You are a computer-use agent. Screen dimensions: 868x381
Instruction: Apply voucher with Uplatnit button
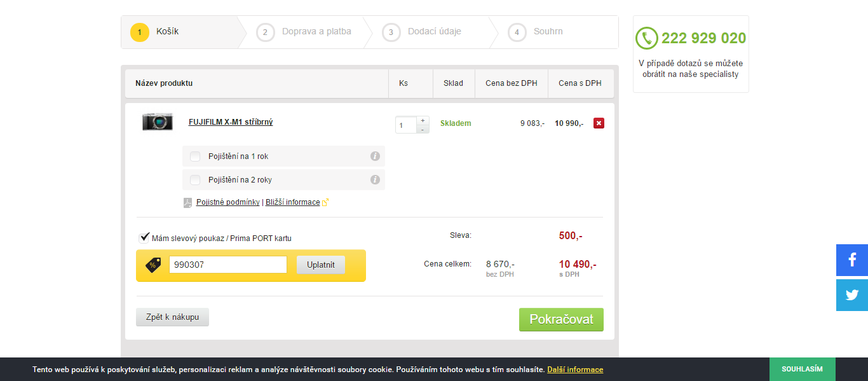(321, 265)
